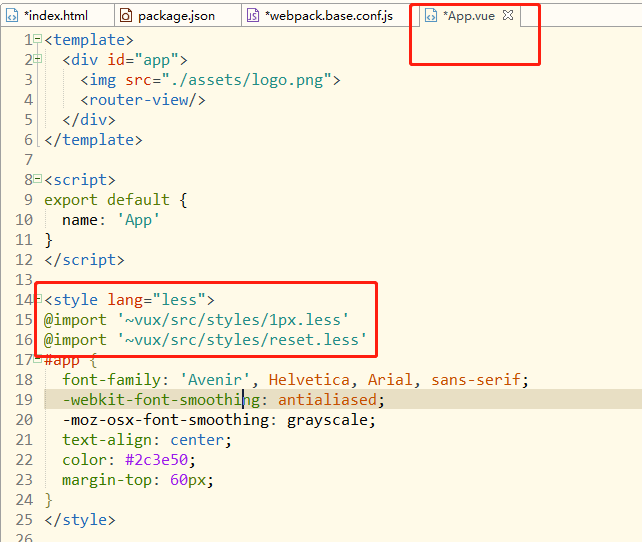This screenshot has width=642, height=542.
Task: Collapse the #app rule on line 17
Action: [x=38, y=359]
